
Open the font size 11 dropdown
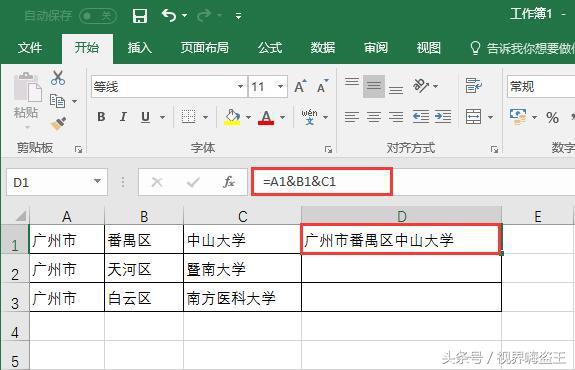280,87
